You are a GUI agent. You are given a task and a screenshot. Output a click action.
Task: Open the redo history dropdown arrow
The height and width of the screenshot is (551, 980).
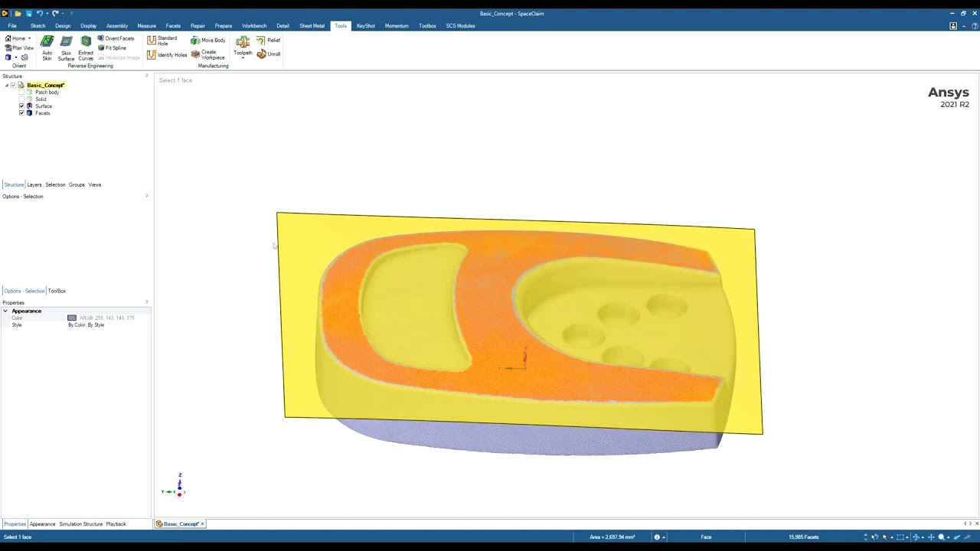pyautogui.click(x=62, y=13)
